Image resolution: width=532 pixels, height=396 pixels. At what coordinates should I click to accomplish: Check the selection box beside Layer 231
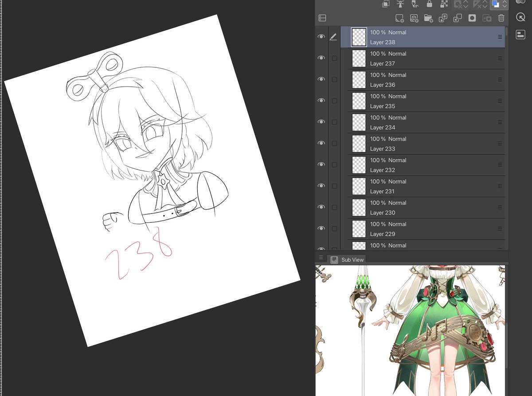(334, 186)
